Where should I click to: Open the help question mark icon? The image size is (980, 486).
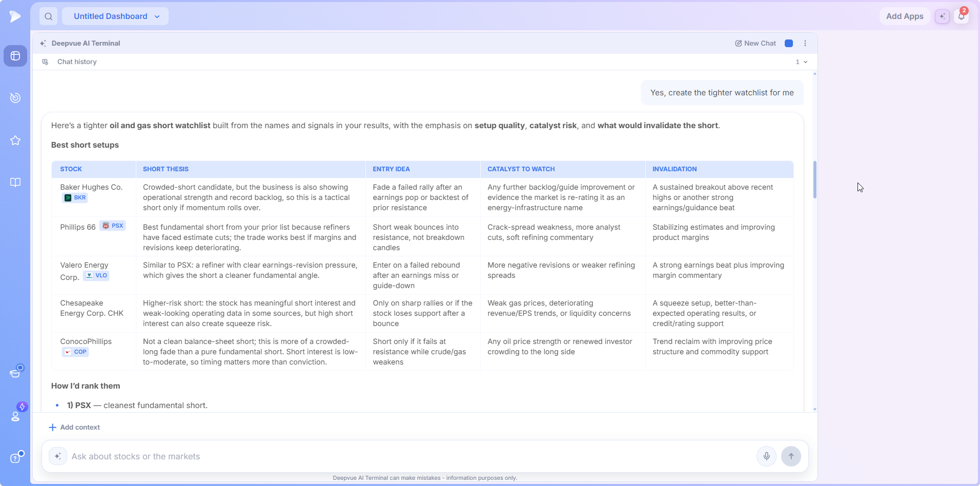coord(15,458)
